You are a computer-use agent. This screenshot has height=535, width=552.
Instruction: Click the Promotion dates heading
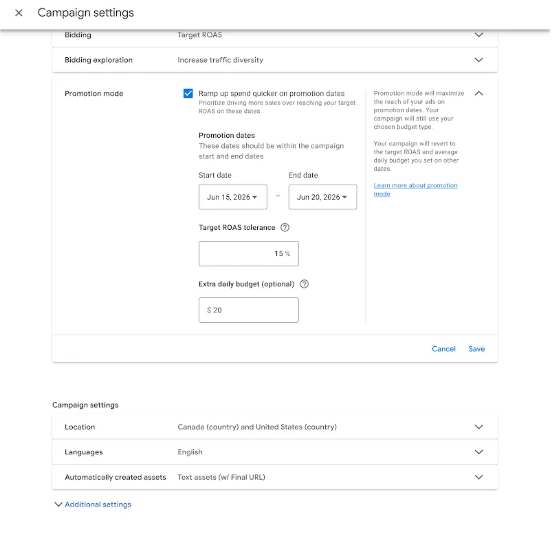pos(227,136)
